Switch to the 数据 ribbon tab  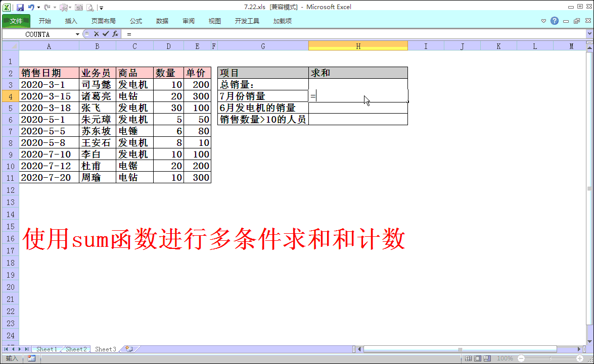pyautogui.click(x=162, y=21)
